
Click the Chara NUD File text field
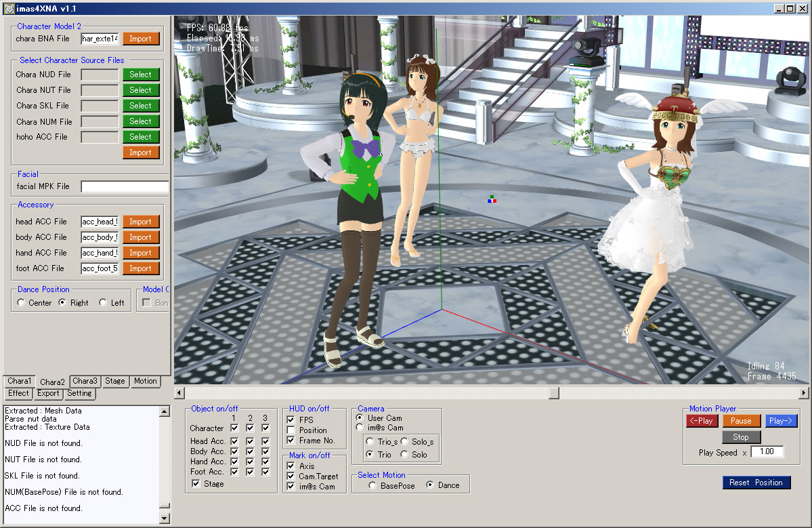click(x=100, y=75)
